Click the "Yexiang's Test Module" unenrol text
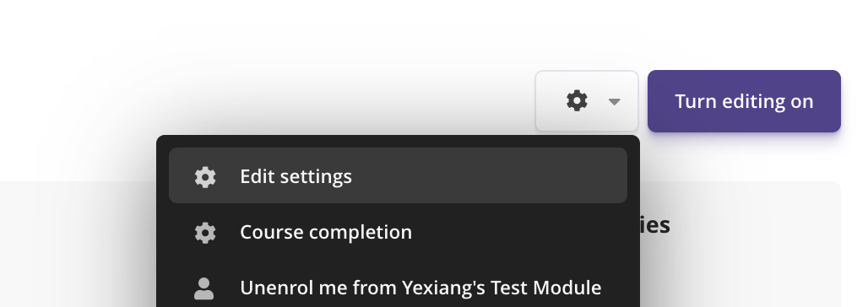Image resolution: width=868 pixels, height=307 pixels. pyautogui.click(x=502, y=288)
